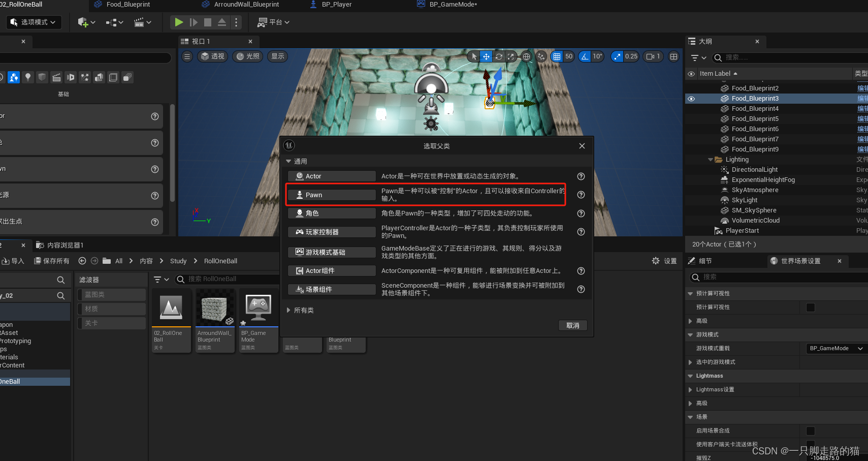Click the lights category icon in Place Actors
This screenshot has width=868, height=461.
[28, 77]
